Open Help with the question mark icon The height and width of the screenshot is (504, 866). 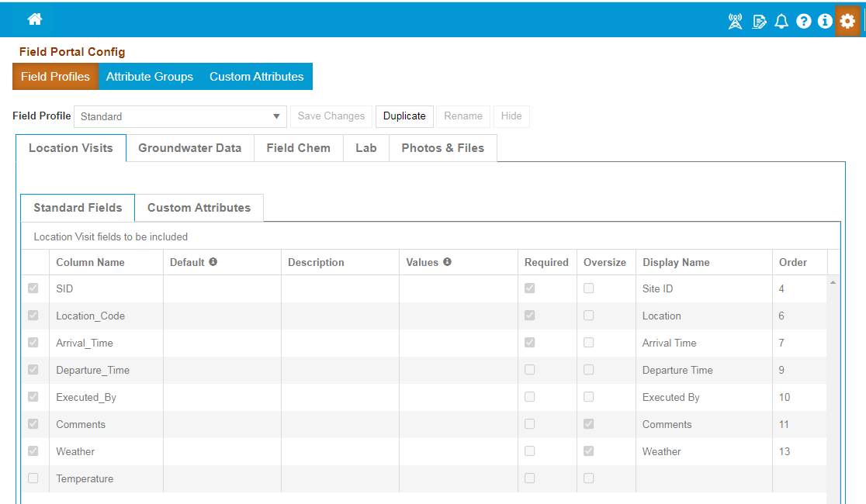coord(803,21)
